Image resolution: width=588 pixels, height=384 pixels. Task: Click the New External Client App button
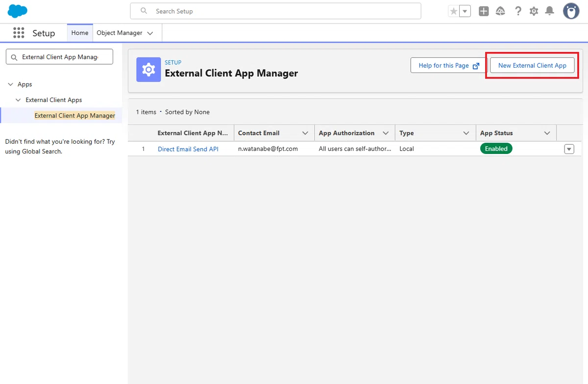click(532, 65)
